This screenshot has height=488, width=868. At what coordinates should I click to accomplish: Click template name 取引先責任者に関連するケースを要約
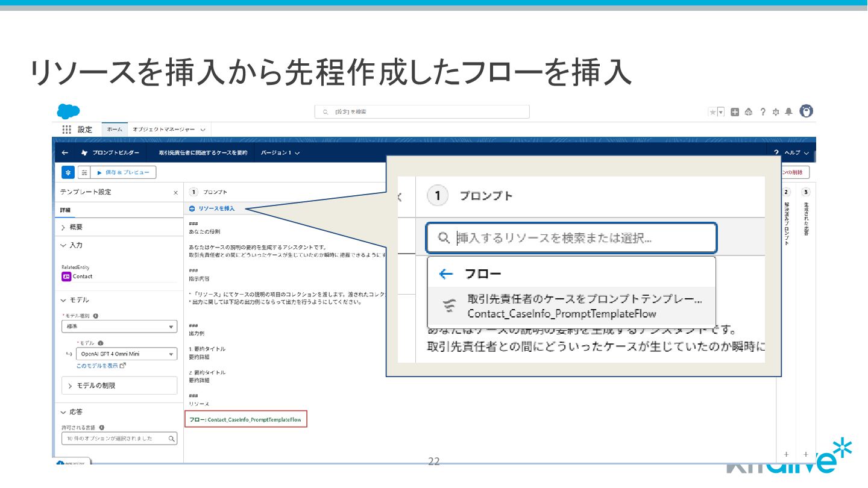(203, 153)
